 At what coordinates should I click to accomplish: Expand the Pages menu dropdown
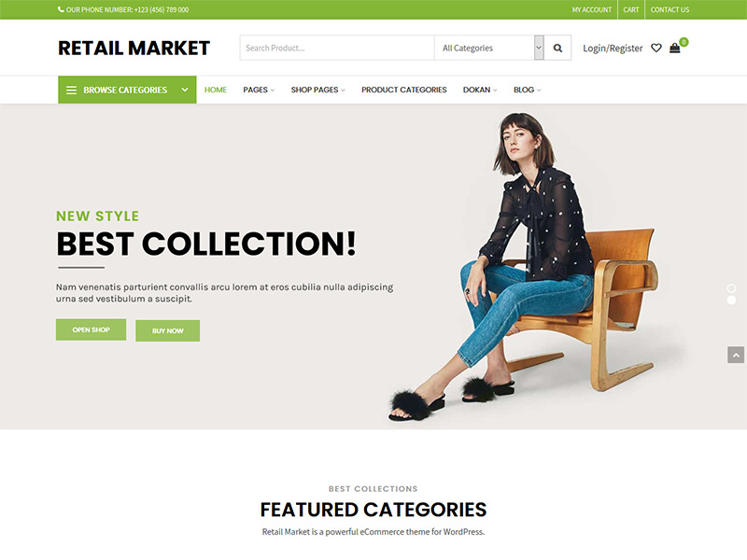pyautogui.click(x=259, y=90)
